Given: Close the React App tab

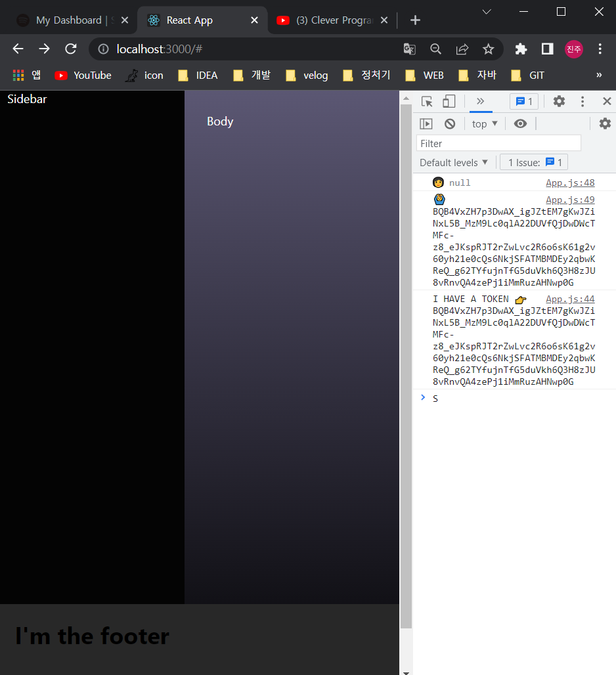Looking at the screenshot, I should (254, 20).
